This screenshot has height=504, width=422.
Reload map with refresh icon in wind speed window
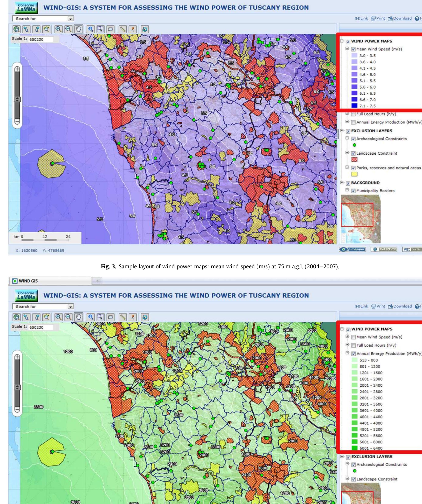pyautogui.click(x=145, y=29)
